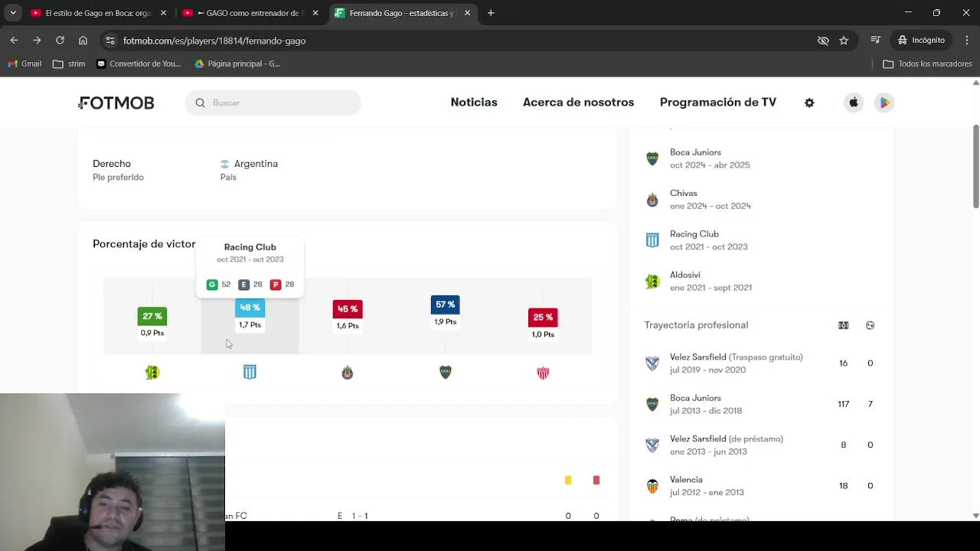The height and width of the screenshot is (551, 980).
Task: Open the Todos los marcadores folder
Action: [x=927, y=64]
